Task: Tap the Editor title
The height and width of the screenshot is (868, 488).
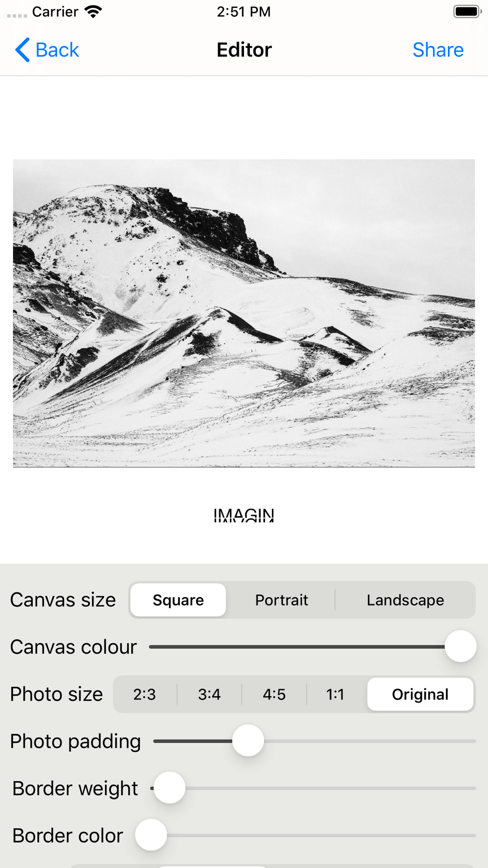Action: (244, 50)
